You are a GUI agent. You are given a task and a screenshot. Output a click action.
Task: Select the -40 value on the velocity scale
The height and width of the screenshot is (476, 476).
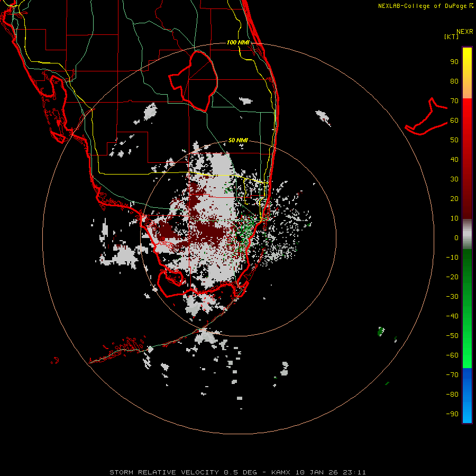pos(452,316)
